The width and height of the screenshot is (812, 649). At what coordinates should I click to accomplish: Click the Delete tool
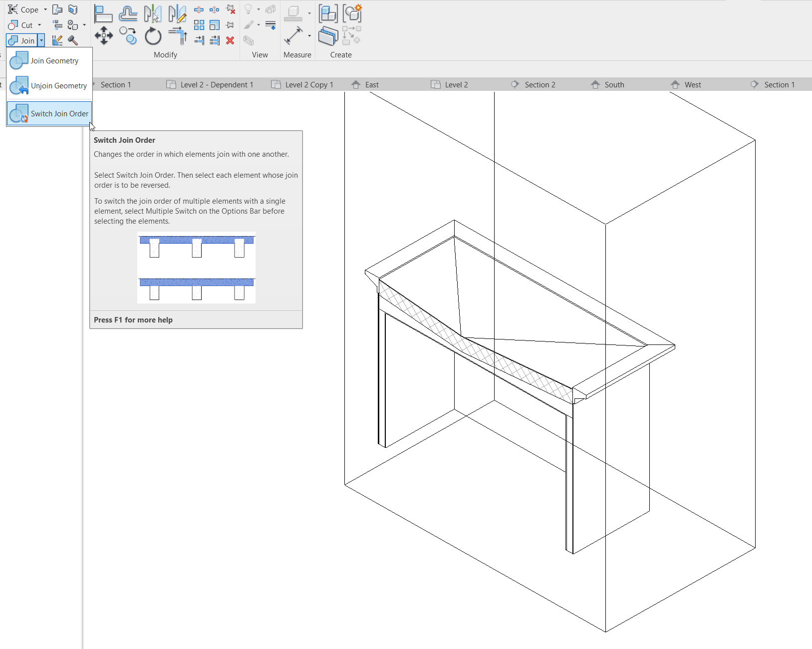click(230, 40)
